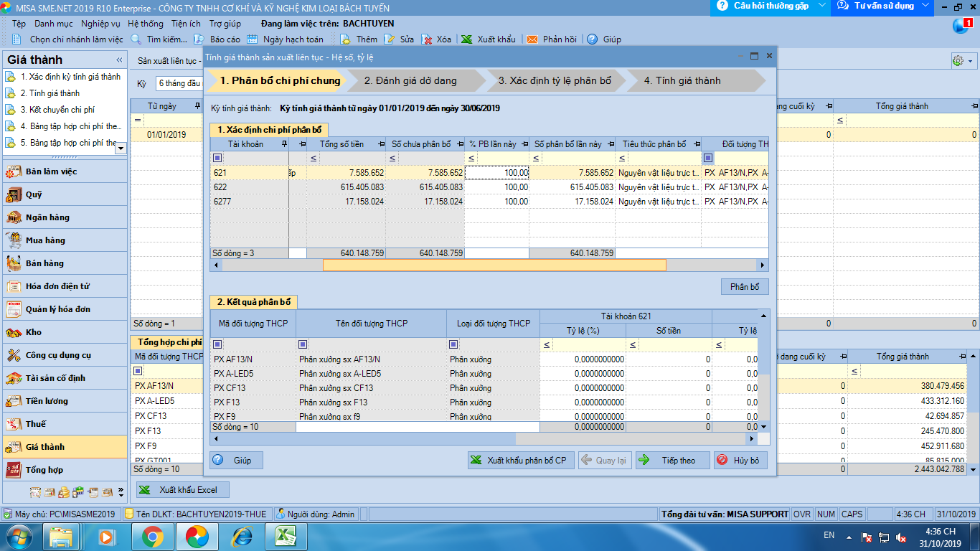The height and width of the screenshot is (551, 980).
Task: Open the Tìm kiếm search tool
Action: click(x=160, y=39)
